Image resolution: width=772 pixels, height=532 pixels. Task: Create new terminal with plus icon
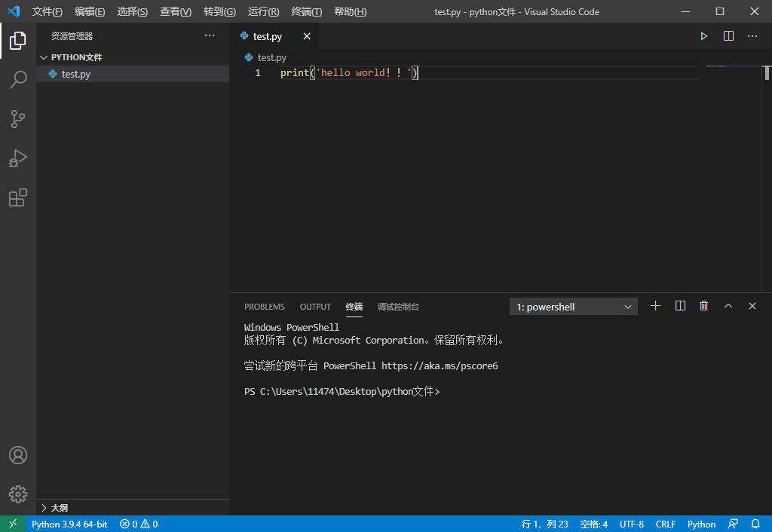click(655, 306)
